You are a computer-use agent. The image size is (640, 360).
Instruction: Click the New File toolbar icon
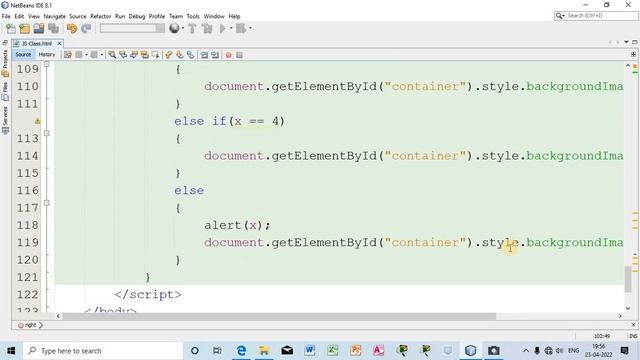click(x=11, y=29)
